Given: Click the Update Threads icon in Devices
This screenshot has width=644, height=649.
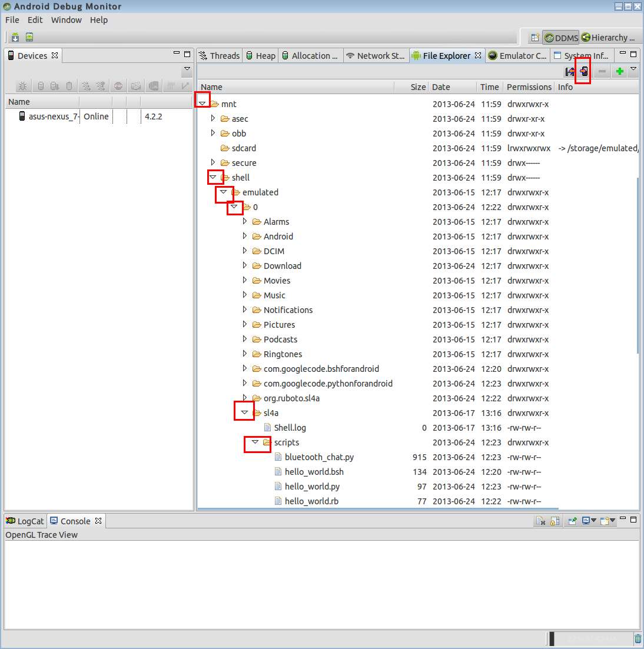Looking at the screenshot, I should [x=86, y=86].
